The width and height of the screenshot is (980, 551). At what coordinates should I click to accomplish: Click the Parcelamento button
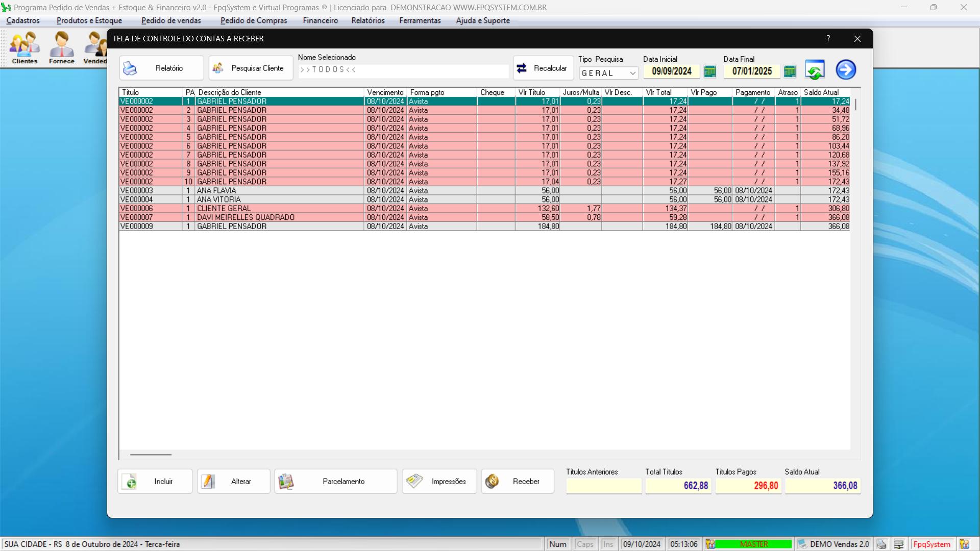click(336, 481)
